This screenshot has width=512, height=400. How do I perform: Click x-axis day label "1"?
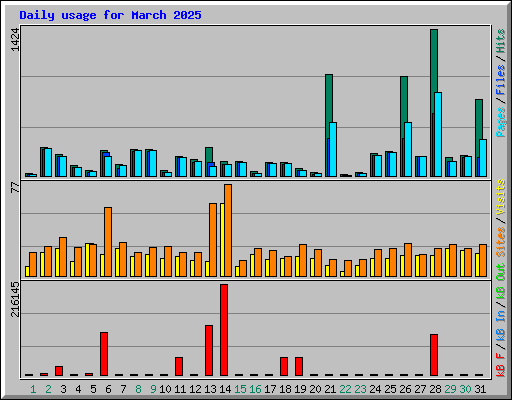pos(33,389)
